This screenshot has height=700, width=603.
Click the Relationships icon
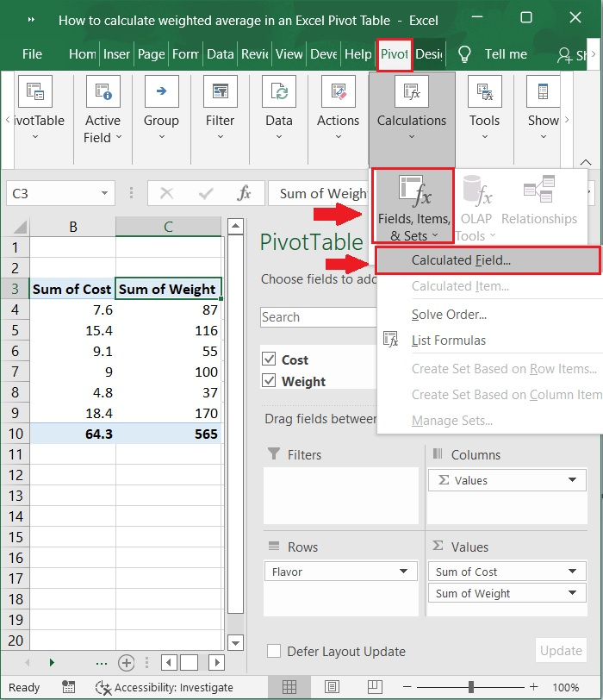(x=539, y=190)
